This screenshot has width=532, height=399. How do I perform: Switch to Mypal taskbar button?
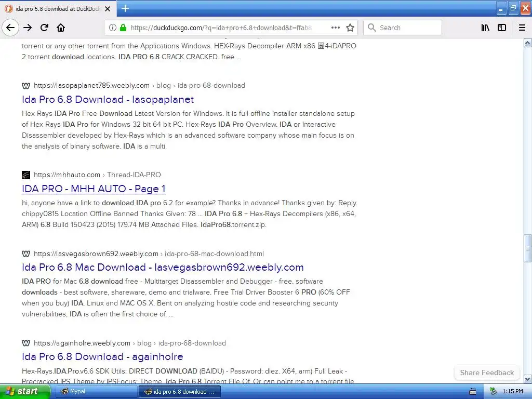(x=96, y=392)
